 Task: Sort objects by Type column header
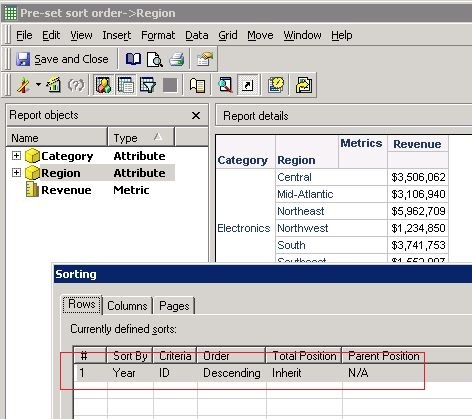[141, 138]
